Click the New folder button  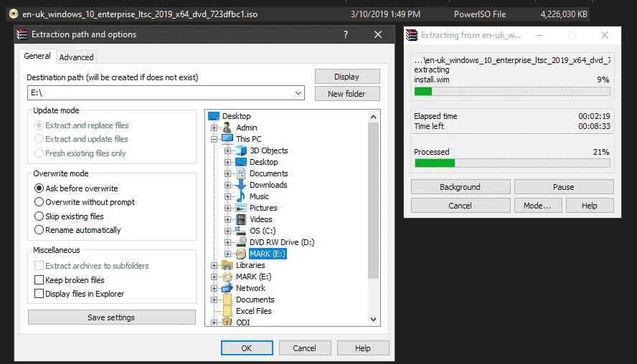point(347,94)
